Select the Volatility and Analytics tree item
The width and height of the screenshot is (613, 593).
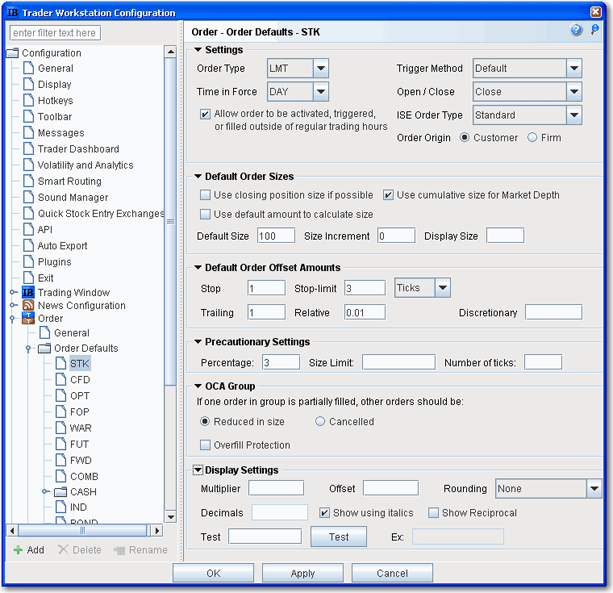85,165
